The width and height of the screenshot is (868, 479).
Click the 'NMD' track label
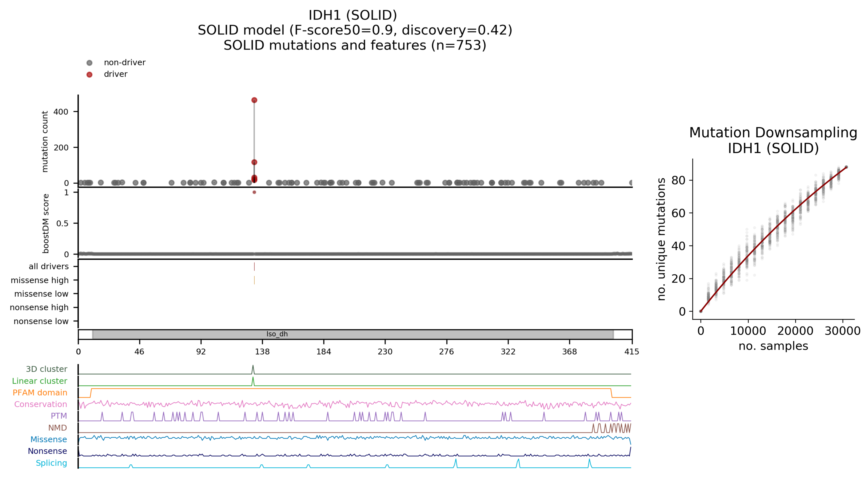[x=57, y=428]
